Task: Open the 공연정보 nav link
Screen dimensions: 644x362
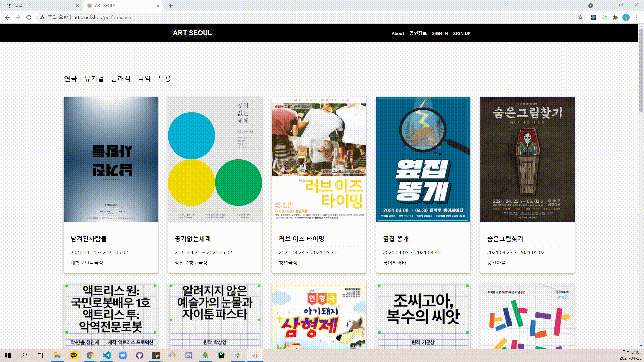Action: 418,33
